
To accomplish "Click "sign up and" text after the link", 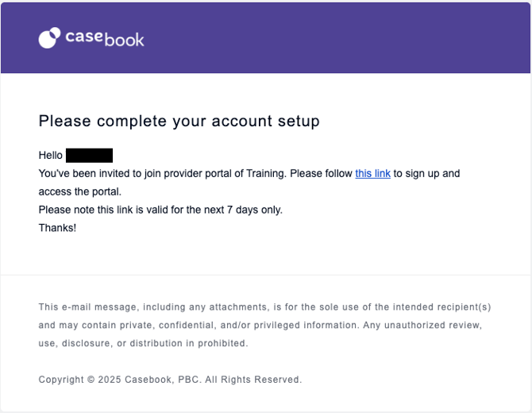I will [x=426, y=173].
